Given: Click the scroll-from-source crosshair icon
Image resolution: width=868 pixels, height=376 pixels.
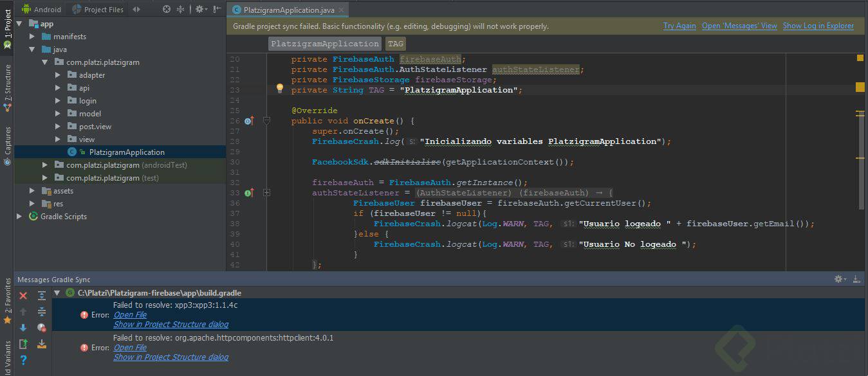Looking at the screenshot, I should tap(167, 9).
